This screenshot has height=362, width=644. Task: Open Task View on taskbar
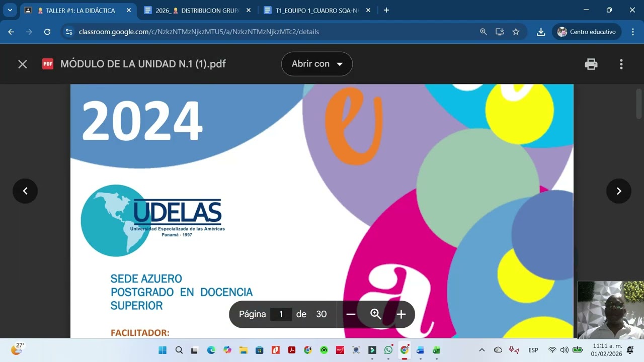(195, 350)
